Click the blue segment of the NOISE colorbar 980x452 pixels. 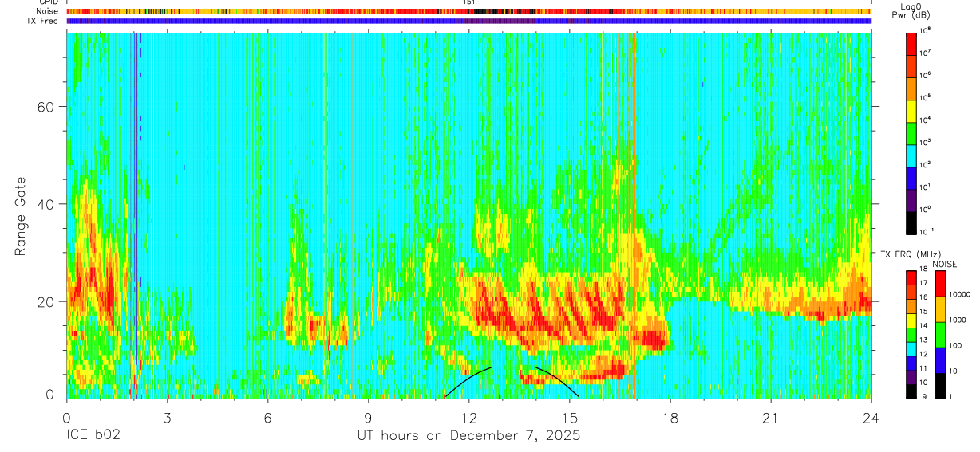(x=940, y=361)
